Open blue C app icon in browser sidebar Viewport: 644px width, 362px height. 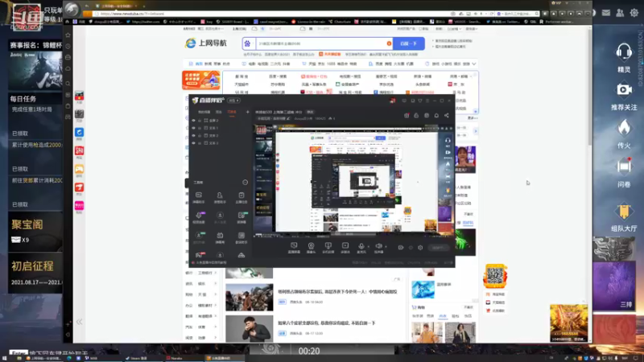[x=79, y=132]
